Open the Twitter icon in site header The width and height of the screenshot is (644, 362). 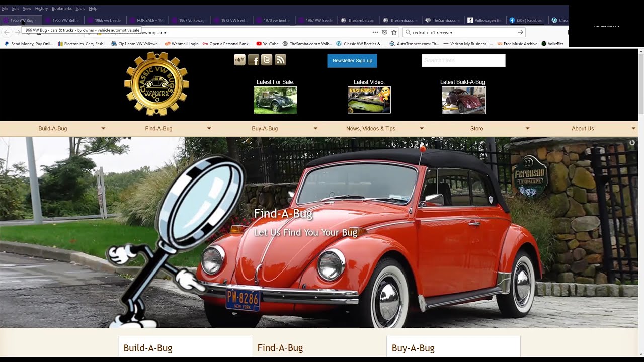tap(267, 60)
